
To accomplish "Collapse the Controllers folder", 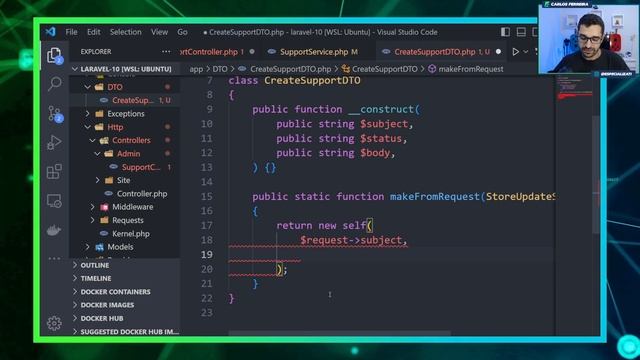I will pos(131,140).
